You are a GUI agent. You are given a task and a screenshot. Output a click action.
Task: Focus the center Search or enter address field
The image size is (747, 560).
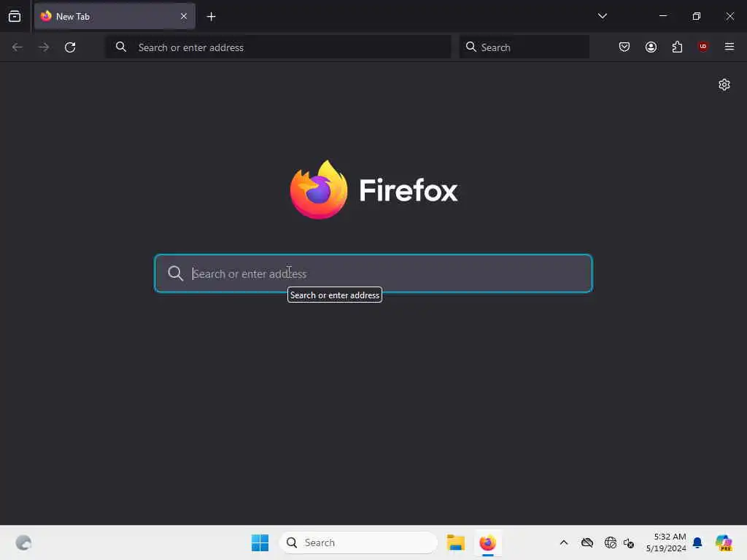tap(373, 273)
